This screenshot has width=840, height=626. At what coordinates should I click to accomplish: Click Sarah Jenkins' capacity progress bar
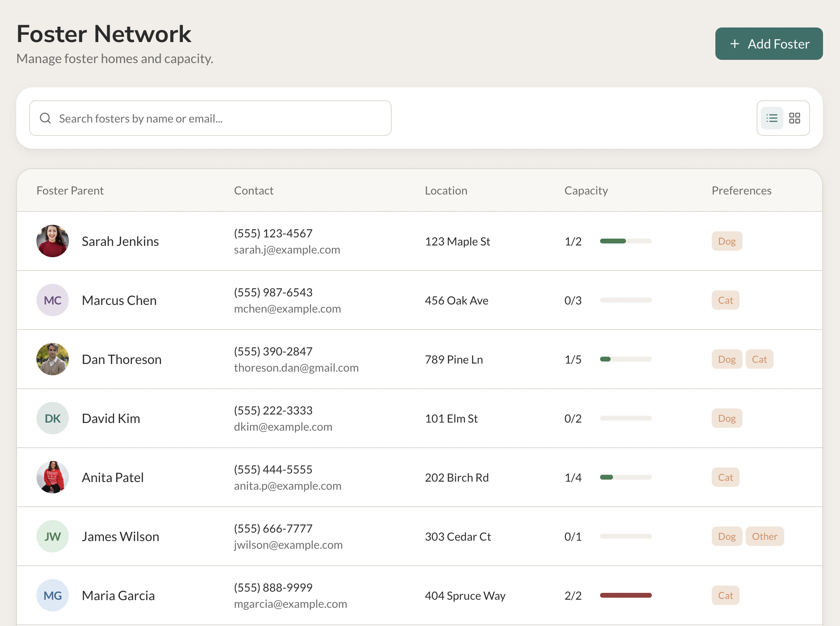point(626,241)
